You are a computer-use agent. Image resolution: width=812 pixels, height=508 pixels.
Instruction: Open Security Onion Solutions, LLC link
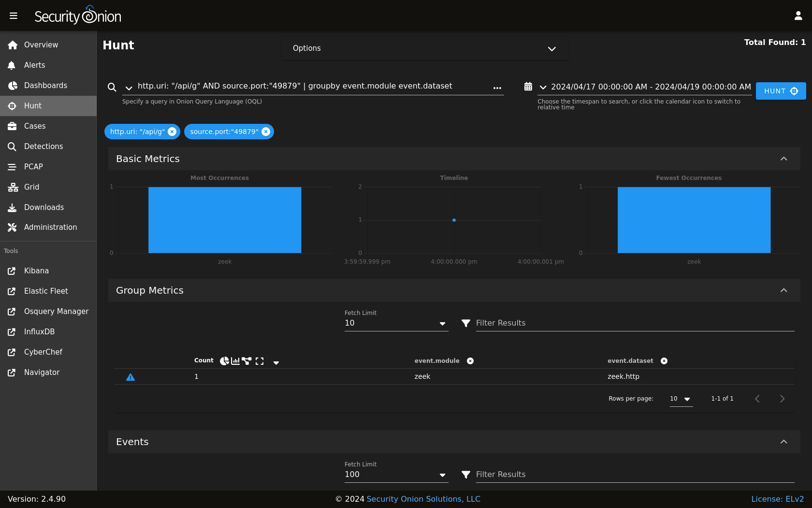(423, 499)
